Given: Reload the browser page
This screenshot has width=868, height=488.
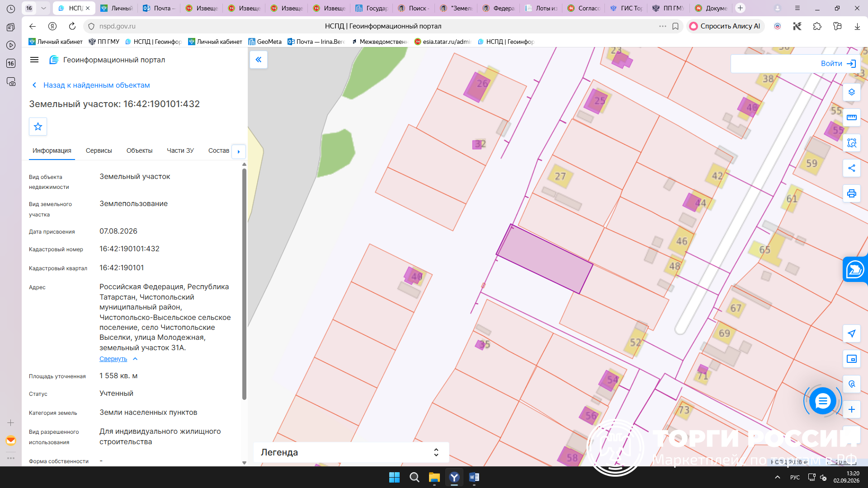Looking at the screenshot, I should pyautogui.click(x=72, y=26).
